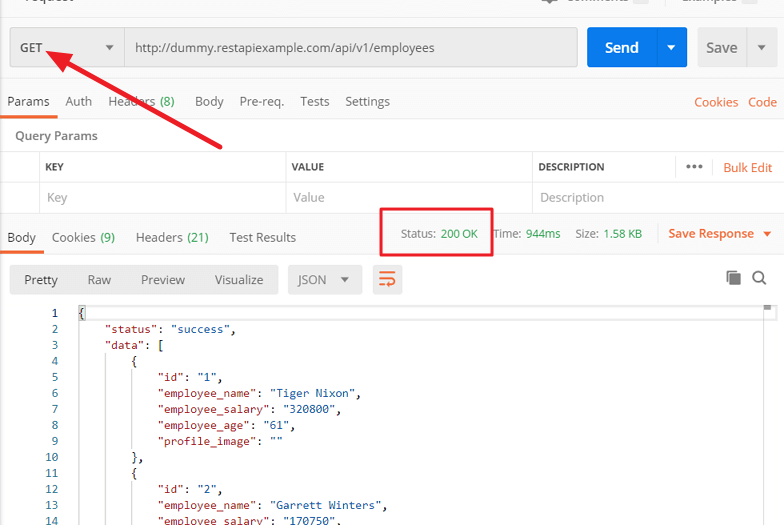
Task: Click the request URL field
Action: [x=350, y=48]
